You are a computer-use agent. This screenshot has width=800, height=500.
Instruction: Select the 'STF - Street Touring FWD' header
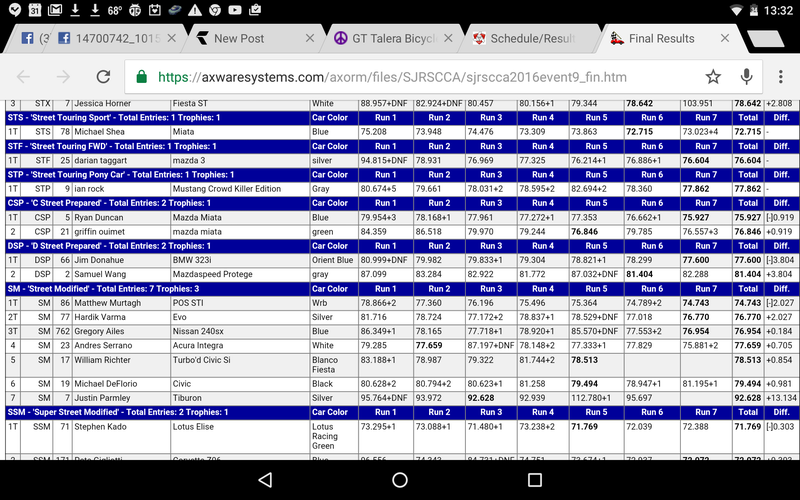(158, 146)
